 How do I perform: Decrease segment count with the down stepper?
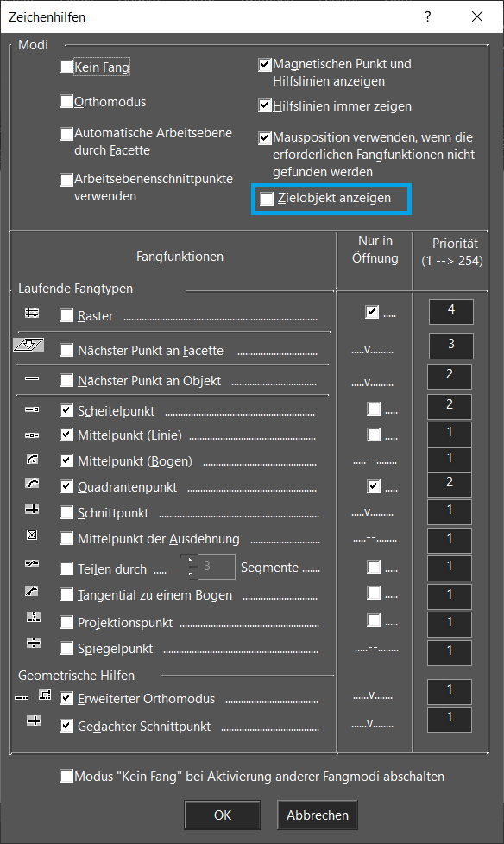pyautogui.click(x=189, y=574)
